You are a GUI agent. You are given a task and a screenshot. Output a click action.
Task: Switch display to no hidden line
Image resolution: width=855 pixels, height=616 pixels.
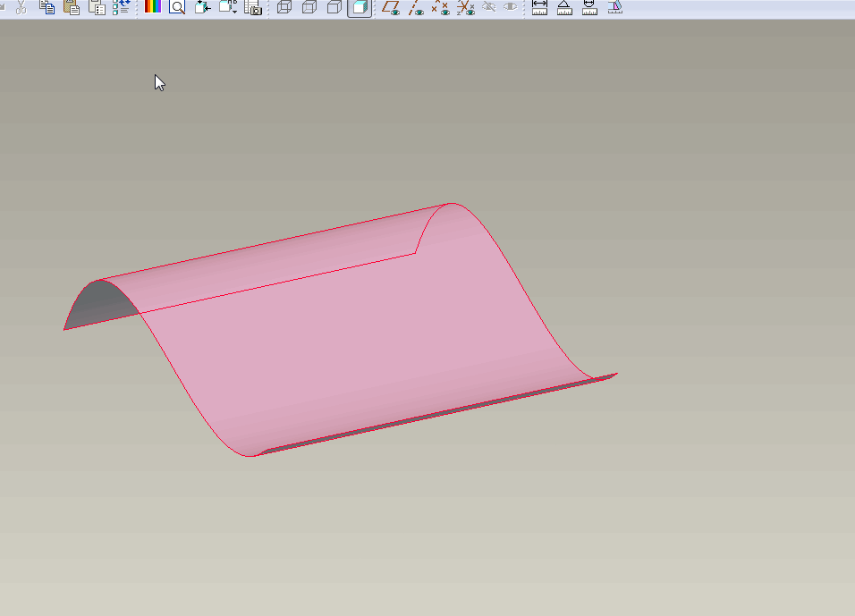point(334,7)
